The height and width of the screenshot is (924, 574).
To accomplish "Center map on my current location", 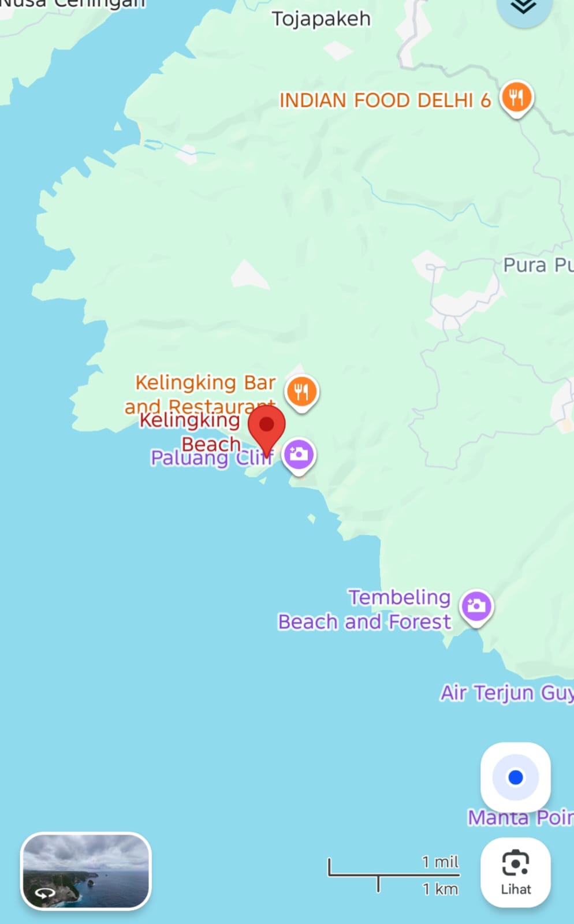I will [516, 777].
